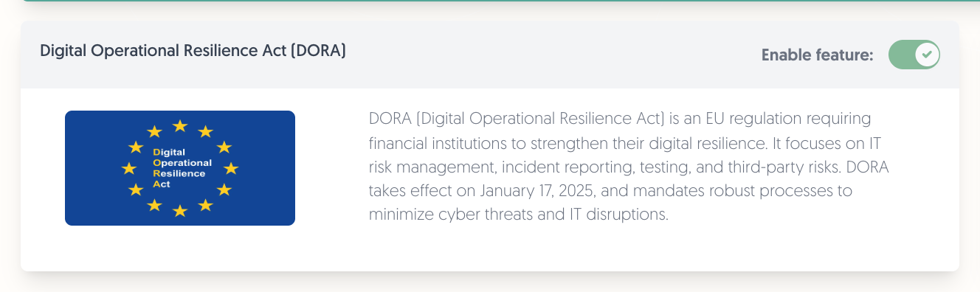Click the bottom star in the EU flag circle
Viewport: 980px width, 292px height.
click(180, 212)
